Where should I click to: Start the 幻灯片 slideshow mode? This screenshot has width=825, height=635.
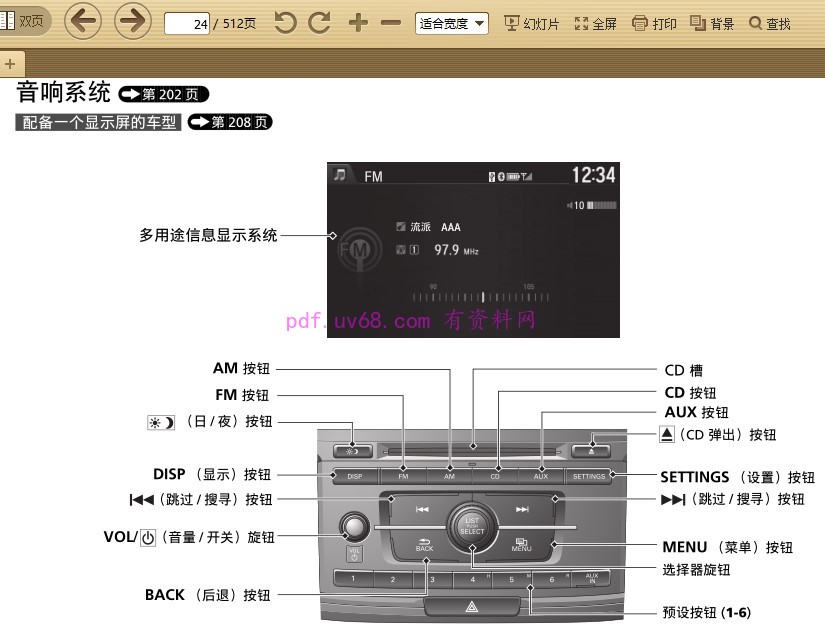pos(531,23)
